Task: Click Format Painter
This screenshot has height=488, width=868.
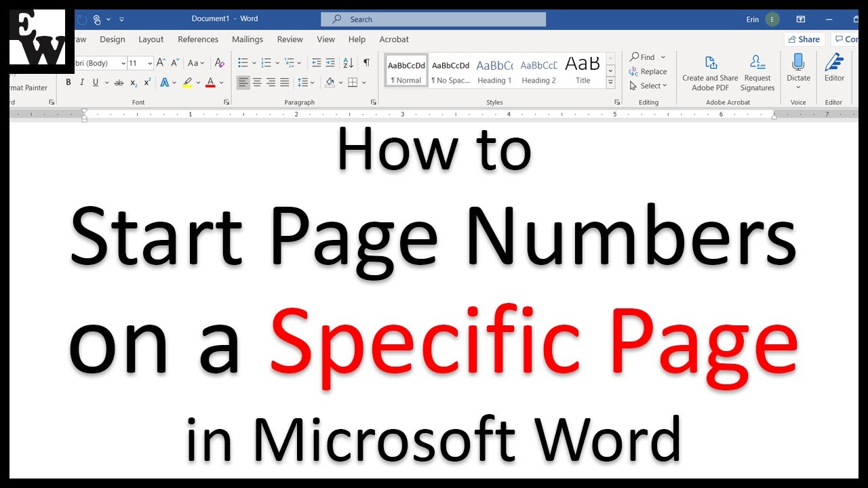Action: [x=28, y=87]
